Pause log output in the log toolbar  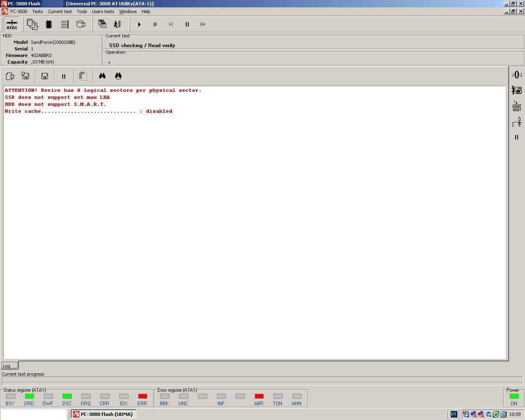64,76
